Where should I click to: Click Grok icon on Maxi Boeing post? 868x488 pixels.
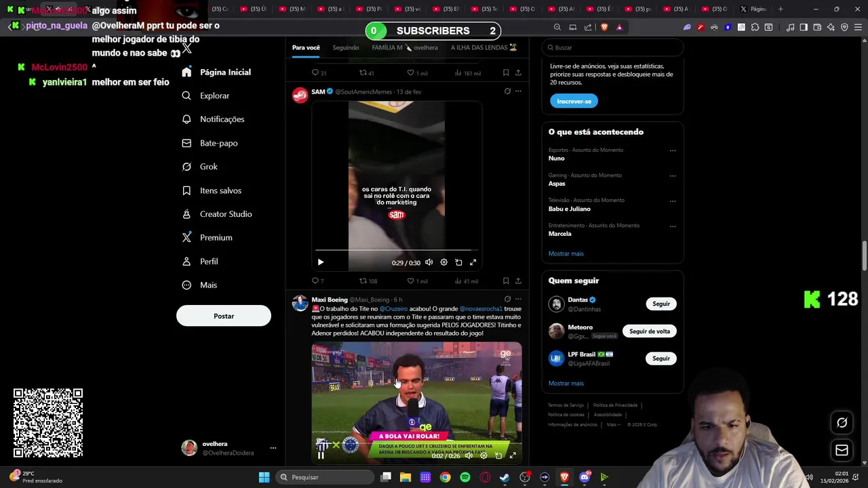507,299
